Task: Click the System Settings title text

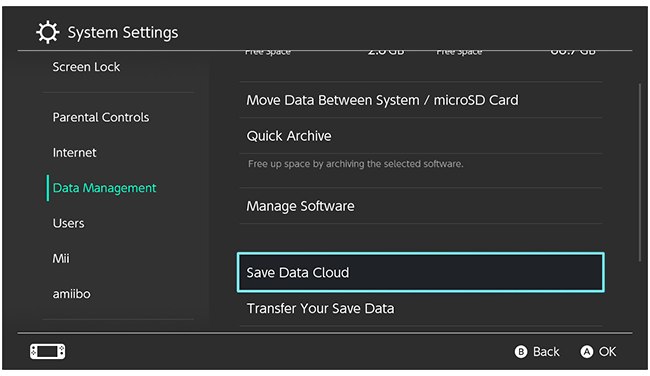Action: [123, 32]
